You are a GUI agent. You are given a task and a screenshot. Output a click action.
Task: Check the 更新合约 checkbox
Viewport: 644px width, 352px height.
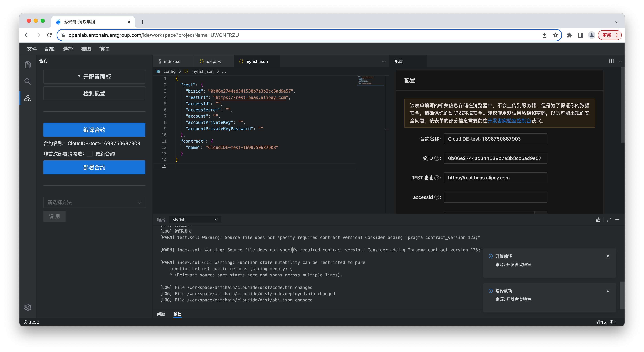[90, 154]
